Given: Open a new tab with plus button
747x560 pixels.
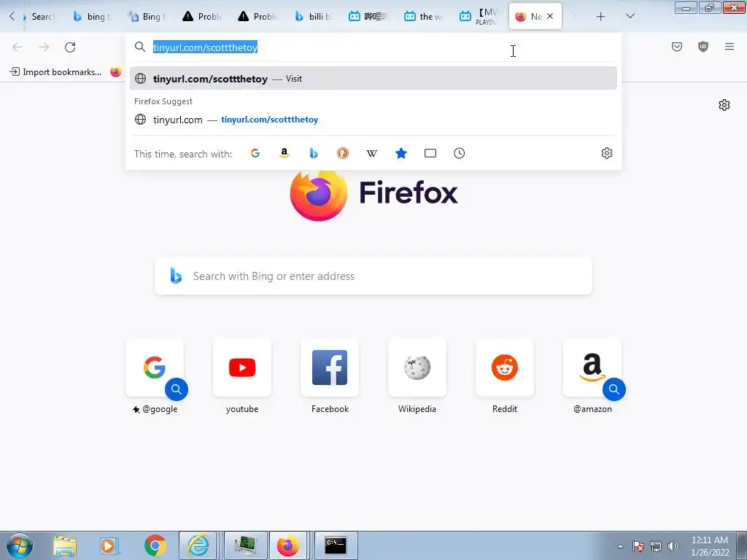Looking at the screenshot, I should (601, 17).
